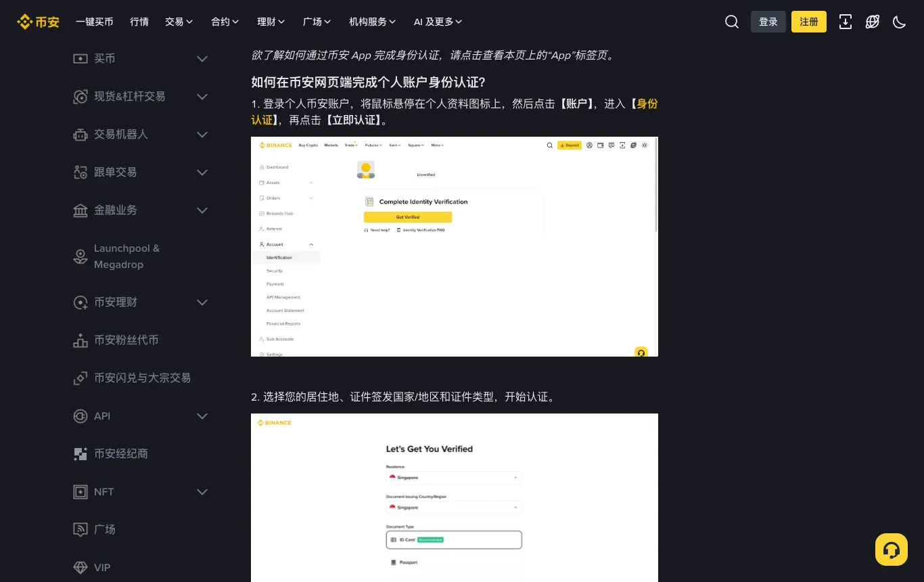Click the 注册 register button
The height and width of the screenshot is (582, 924).
click(809, 22)
